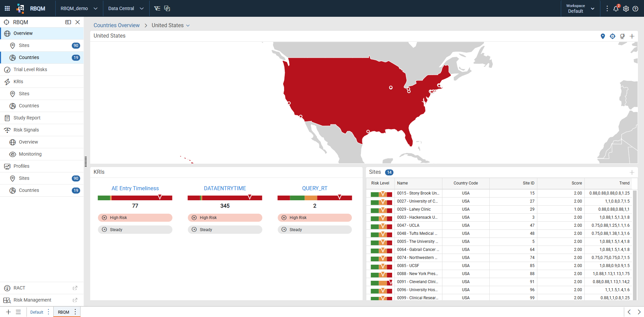Open the help question mark icon

[635, 9]
